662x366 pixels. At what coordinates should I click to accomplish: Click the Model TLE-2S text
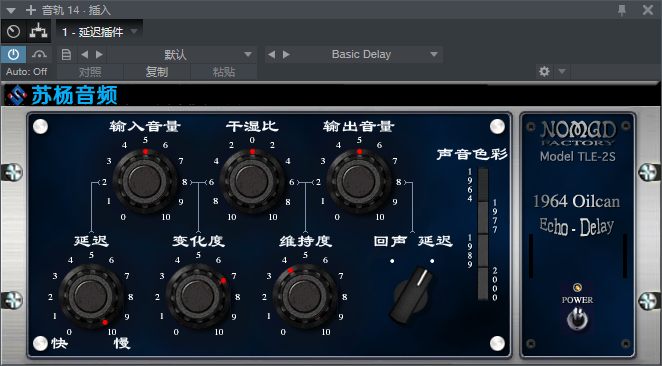578,157
